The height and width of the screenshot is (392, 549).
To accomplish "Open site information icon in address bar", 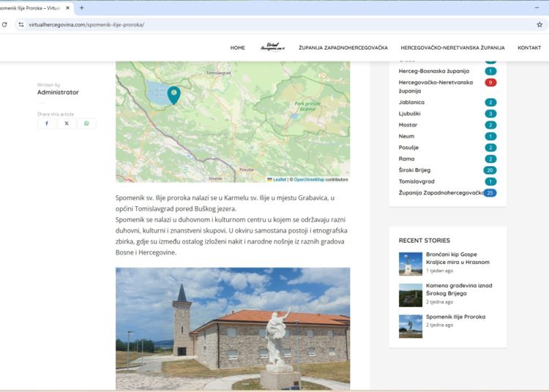I will pos(21,24).
